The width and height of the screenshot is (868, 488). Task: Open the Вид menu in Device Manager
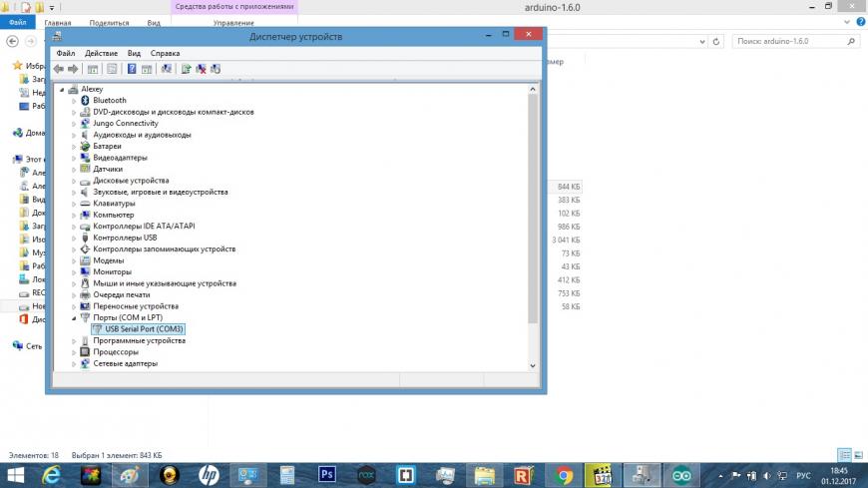(134, 53)
